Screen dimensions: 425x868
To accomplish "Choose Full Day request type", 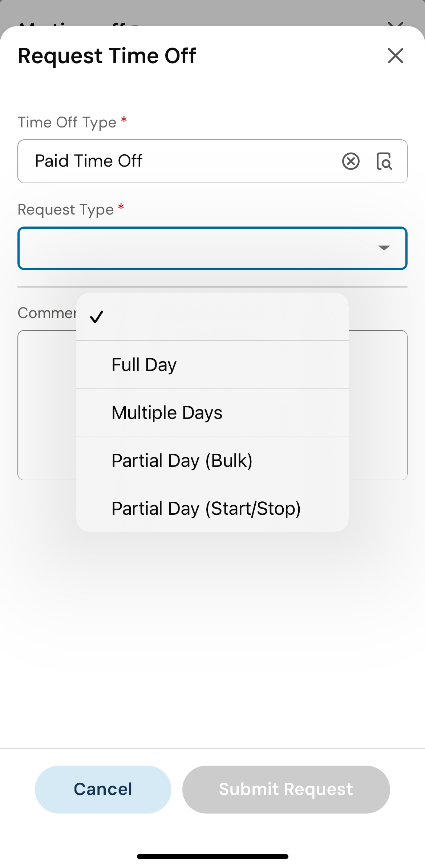I will pos(212,364).
